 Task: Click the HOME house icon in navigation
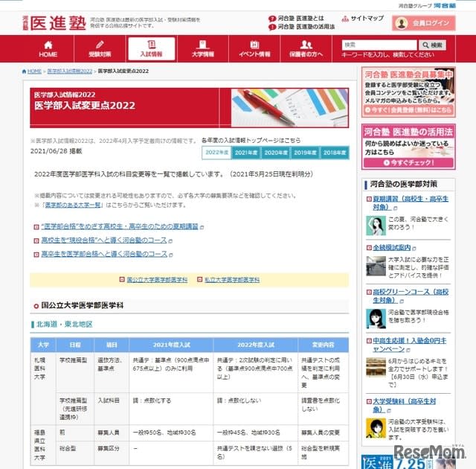pyautogui.click(x=48, y=45)
